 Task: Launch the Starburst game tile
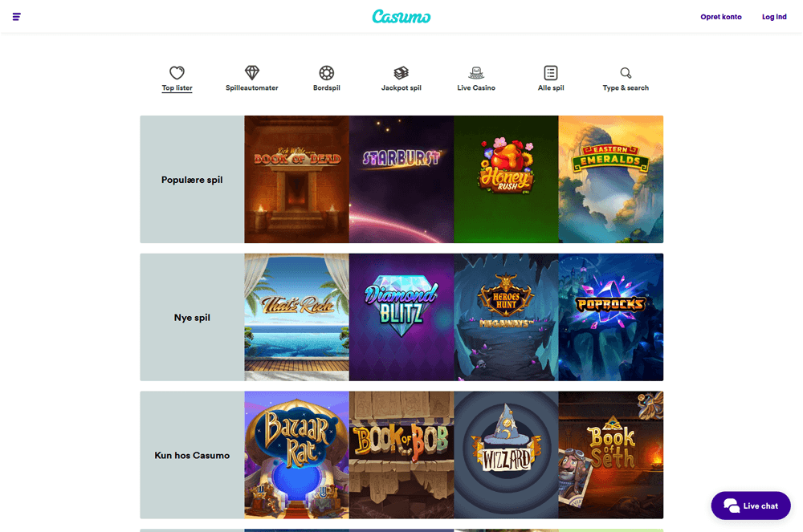401,179
